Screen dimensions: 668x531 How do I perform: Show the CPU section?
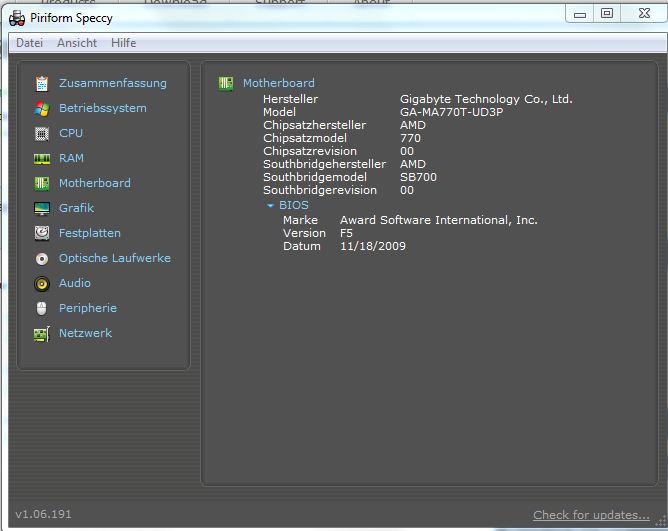(71, 133)
